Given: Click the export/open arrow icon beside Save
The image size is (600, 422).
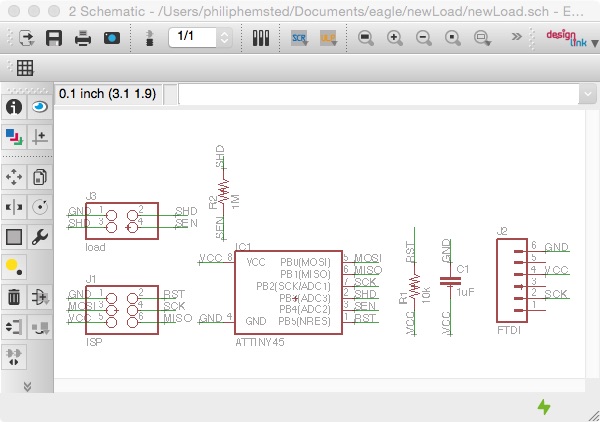Looking at the screenshot, I should tap(26, 38).
